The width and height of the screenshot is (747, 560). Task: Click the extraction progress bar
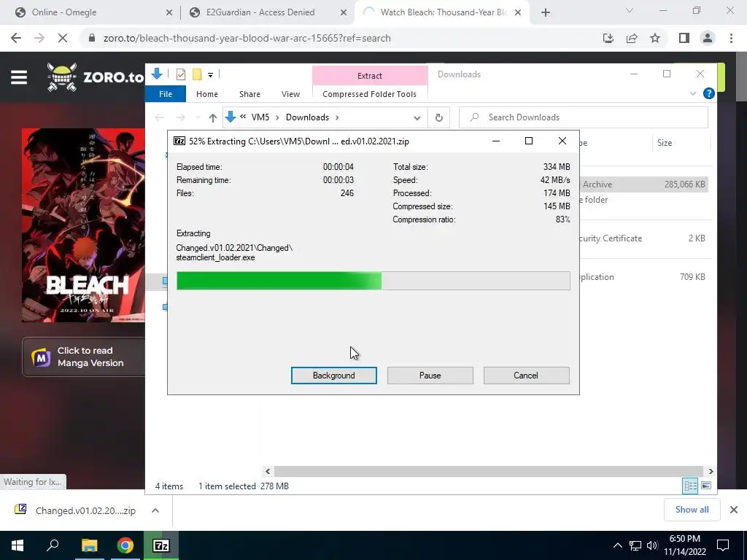click(x=373, y=281)
